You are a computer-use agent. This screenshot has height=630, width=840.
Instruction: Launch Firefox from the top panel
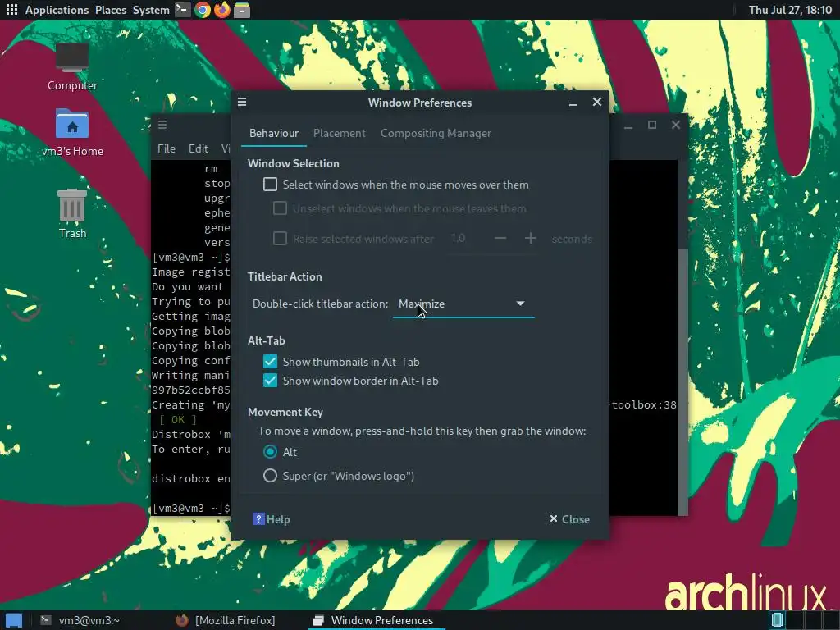221,10
